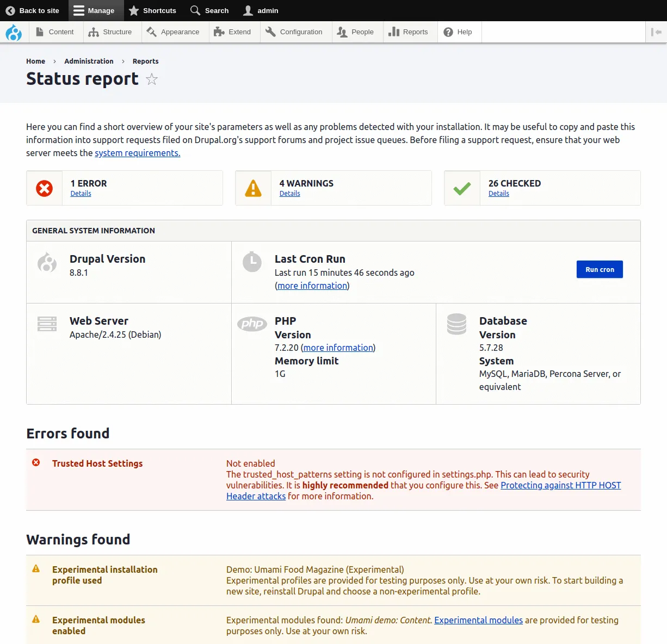Open cron more information link

312,286
